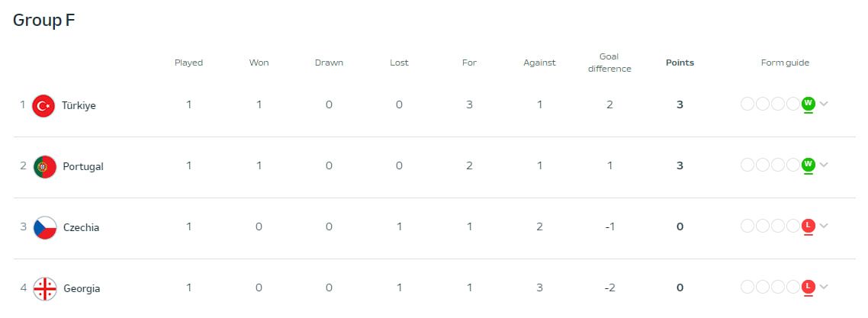Open the Türkiye team link

click(x=79, y=105)
